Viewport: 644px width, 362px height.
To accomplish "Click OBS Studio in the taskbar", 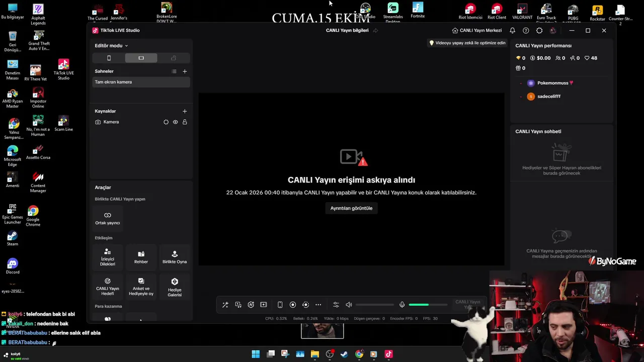I will 330,354.
